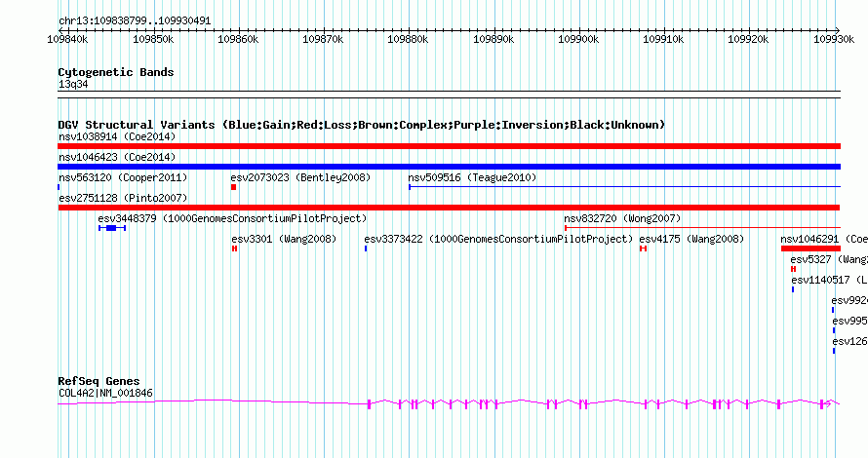Click the red nsv832720 loss line
This screenshot has width=868, height=458.
(x=702, y=228)
